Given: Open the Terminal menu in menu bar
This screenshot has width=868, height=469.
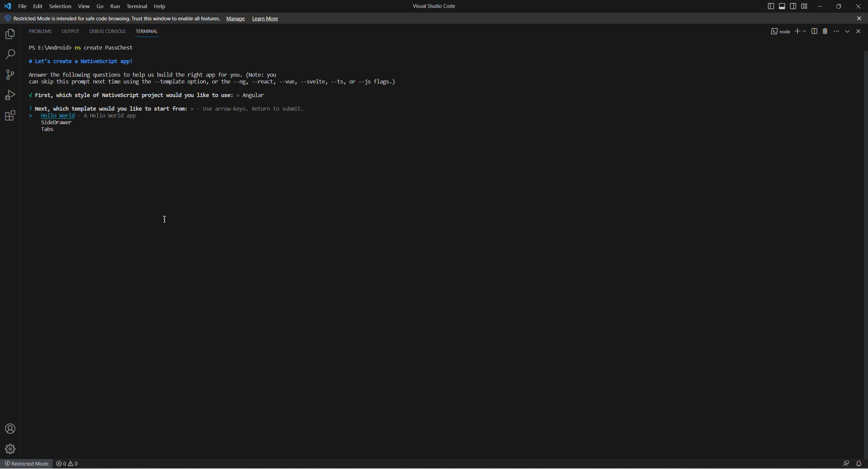Looking at the screenshot, I should (137, 6).
